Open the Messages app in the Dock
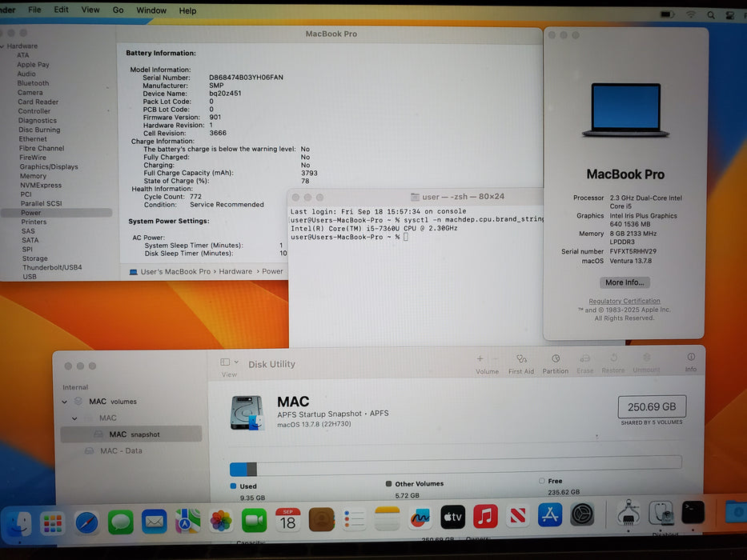The width and height of the screenshot is (747, 560). [x=121, y=522]
